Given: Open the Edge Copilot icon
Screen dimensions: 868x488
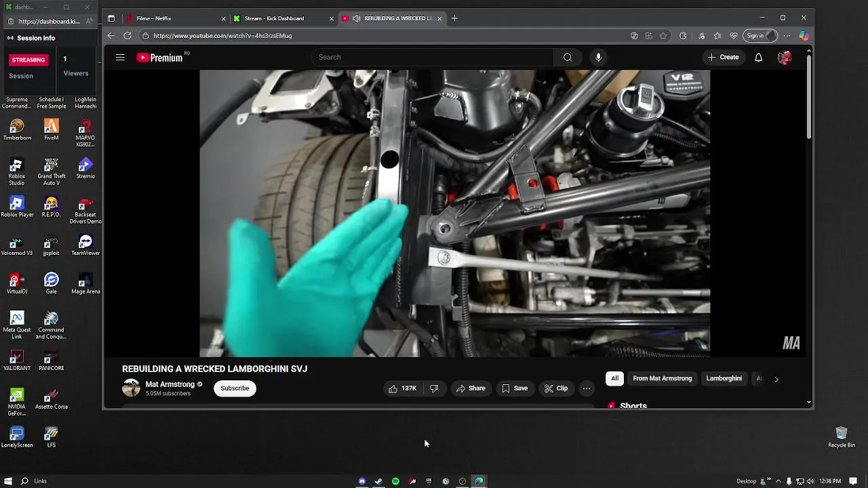Looking at the screenshot, I should tap(804, 35).
